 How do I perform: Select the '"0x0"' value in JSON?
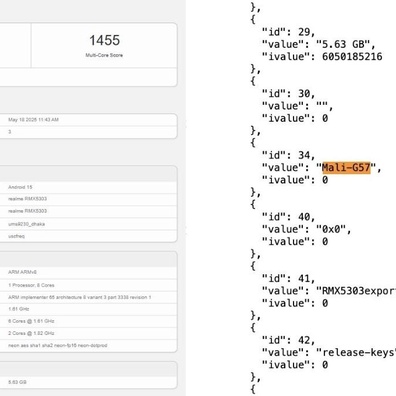pyautogui.click(x=331, y=229)
